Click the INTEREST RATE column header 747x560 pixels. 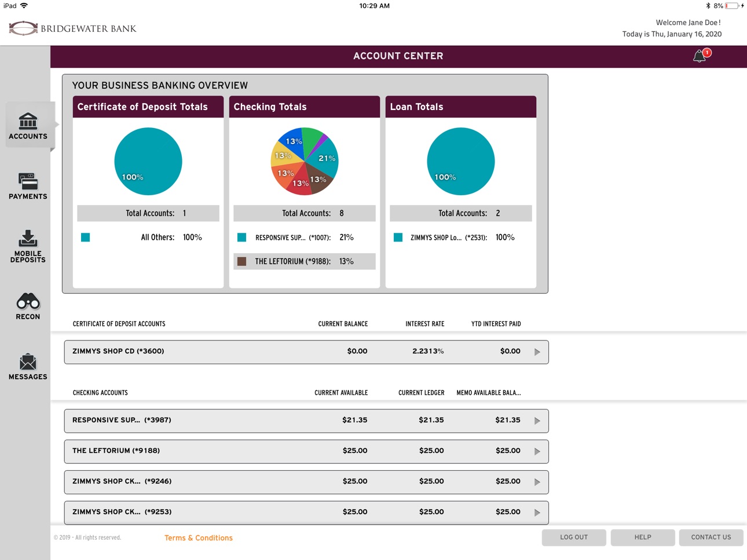point(425,324)
